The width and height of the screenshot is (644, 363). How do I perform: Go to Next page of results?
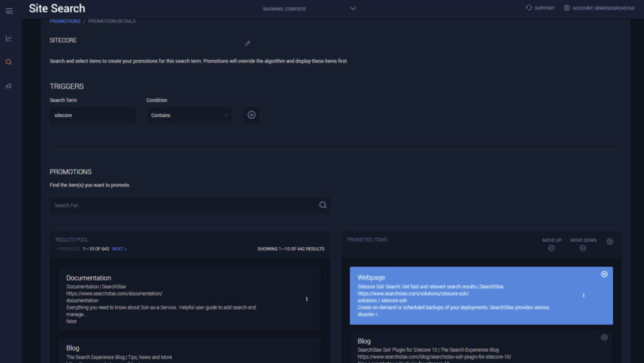click(119, 249)
